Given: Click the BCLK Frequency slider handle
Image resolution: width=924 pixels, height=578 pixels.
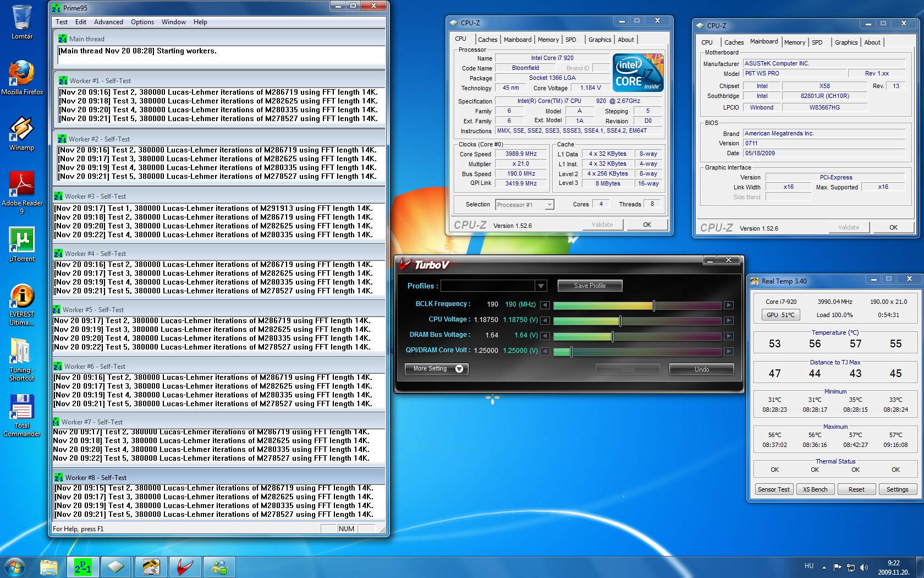Looking at the screenshot, I should [x=653, y=306].
